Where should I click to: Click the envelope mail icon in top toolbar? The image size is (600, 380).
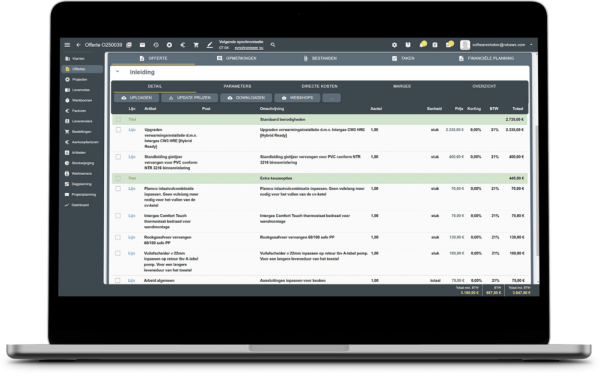click(x=142, y=45)
